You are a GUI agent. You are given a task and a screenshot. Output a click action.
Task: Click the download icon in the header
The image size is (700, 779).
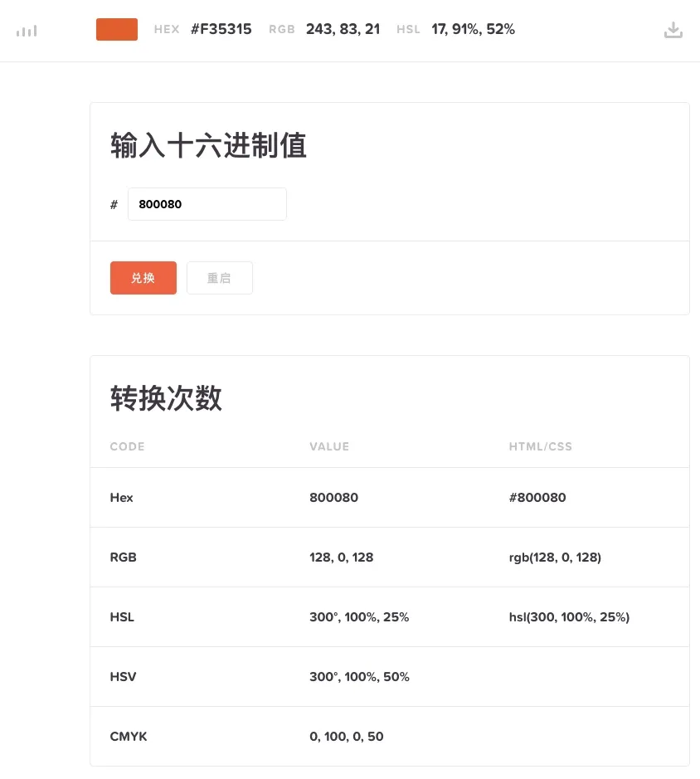click(x=673, y=31)
